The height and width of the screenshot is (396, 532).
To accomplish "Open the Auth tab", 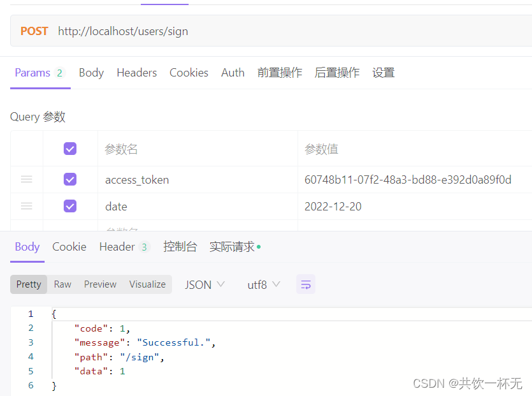I will (x=233, y=73).
